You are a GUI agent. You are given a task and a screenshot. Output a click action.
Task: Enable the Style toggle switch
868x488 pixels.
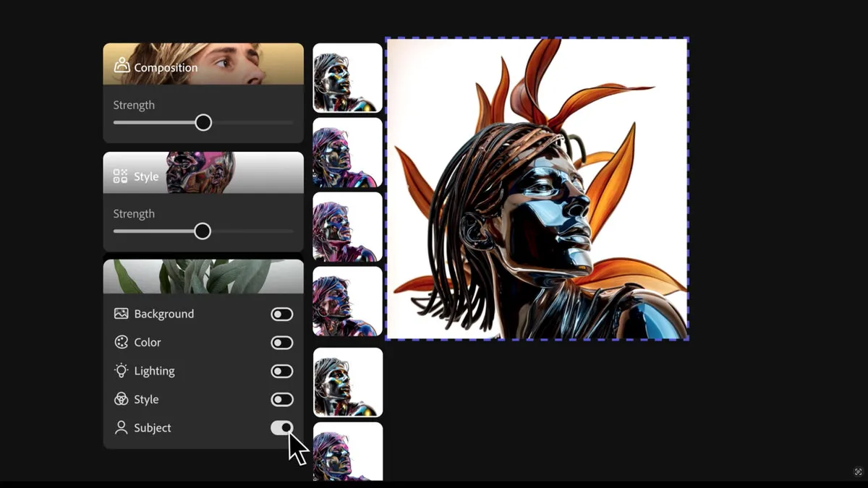tap(282, 400)
